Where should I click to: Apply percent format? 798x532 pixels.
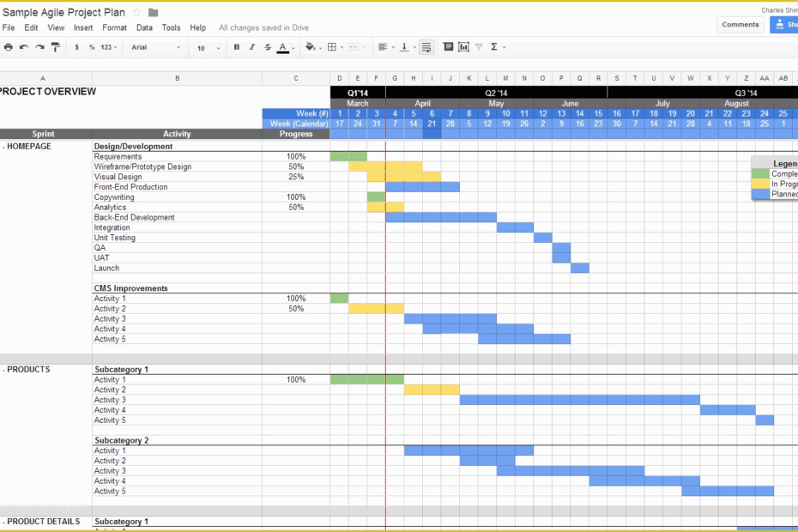[x=92, y=47]
